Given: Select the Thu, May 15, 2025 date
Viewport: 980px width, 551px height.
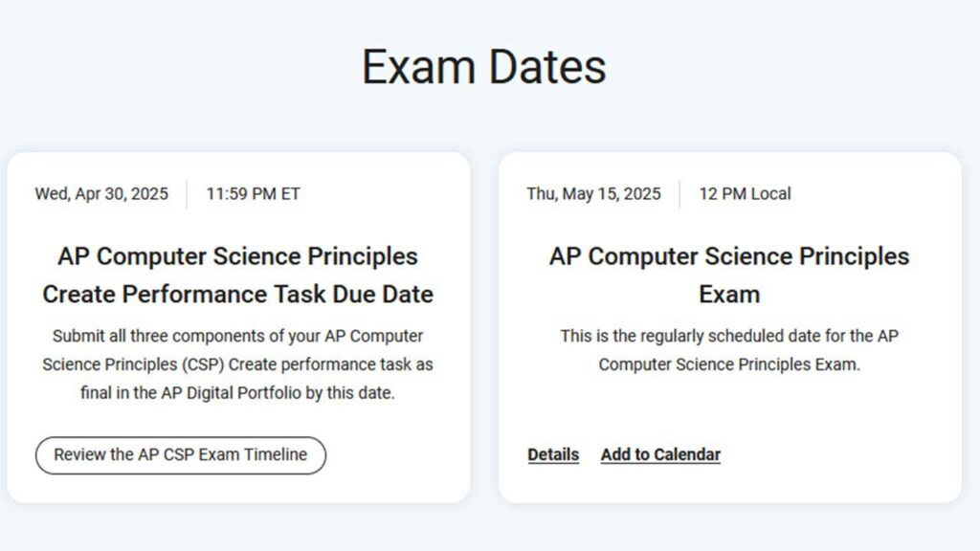Looking at the screenshot, I should (593, 194).
